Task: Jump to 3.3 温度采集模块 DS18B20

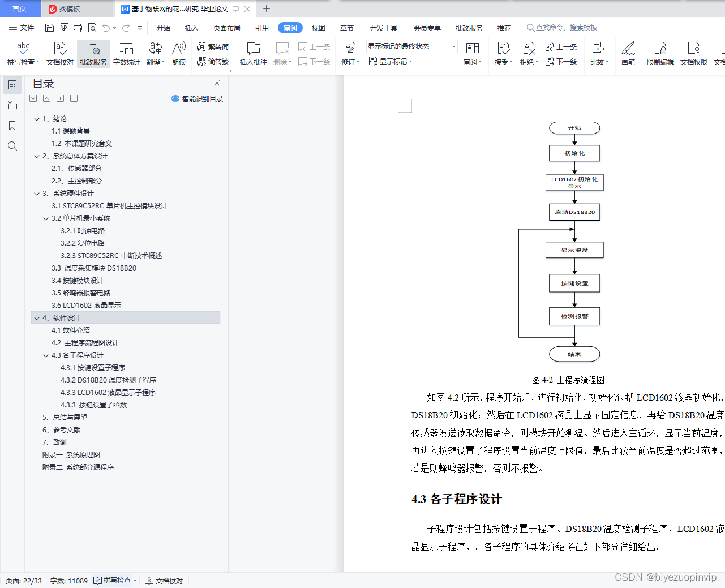Action: point(94,268)
